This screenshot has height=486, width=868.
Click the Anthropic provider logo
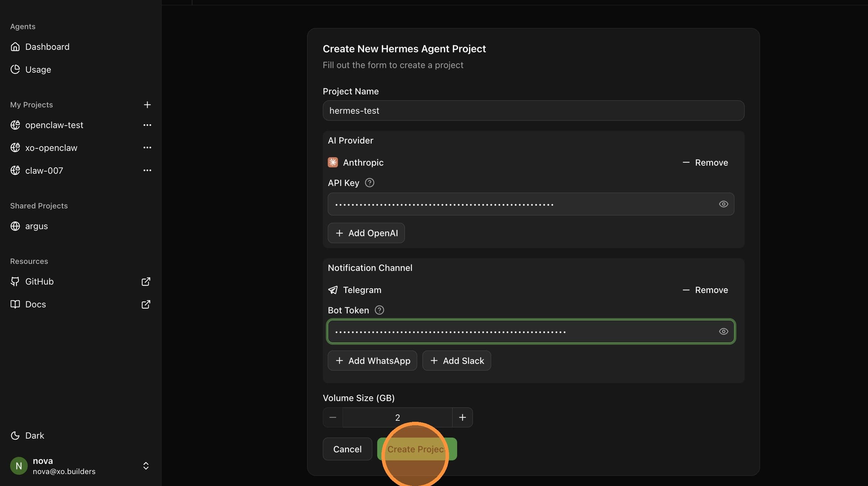333,162
